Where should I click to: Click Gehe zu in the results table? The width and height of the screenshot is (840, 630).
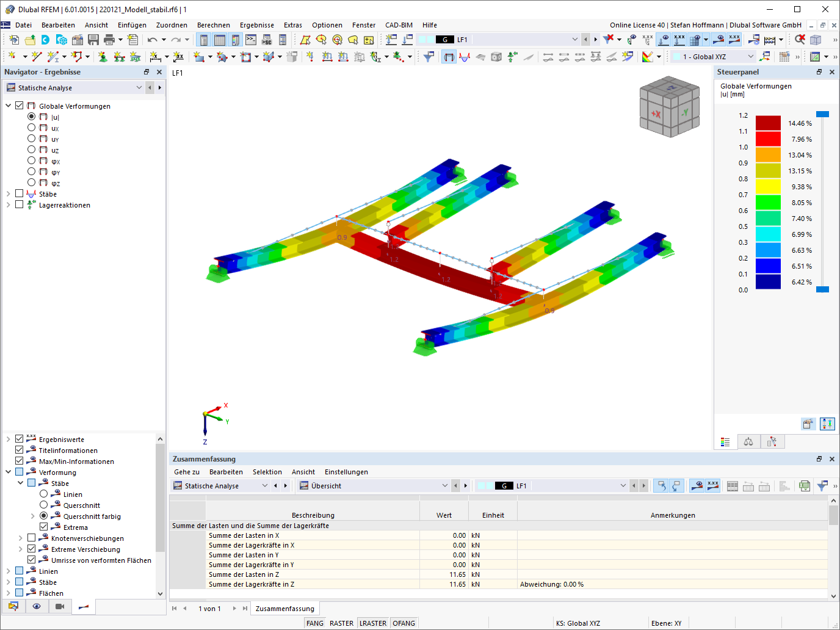[186, 472]
